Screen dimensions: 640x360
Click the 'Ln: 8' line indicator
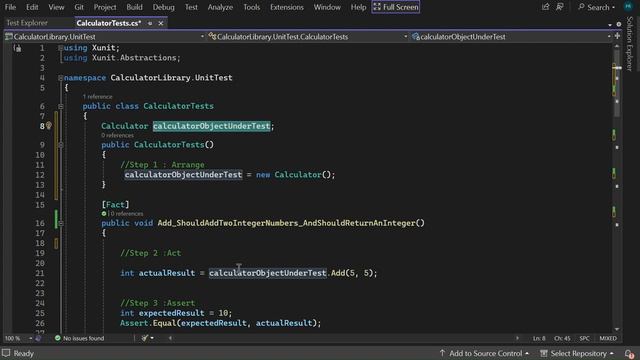539,338
